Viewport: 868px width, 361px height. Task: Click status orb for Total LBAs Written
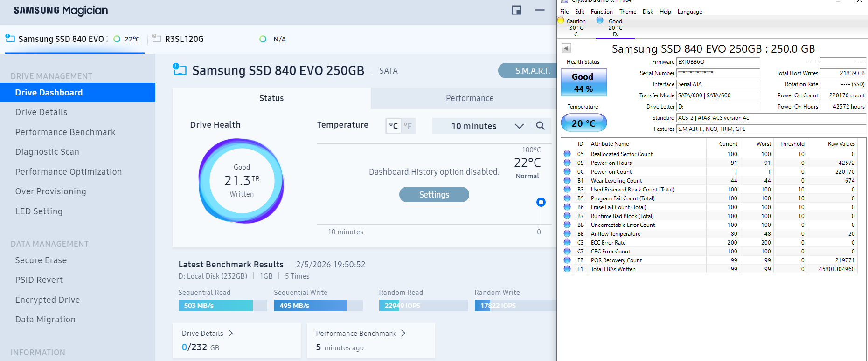pyautogui.click(x=567, y=269)
